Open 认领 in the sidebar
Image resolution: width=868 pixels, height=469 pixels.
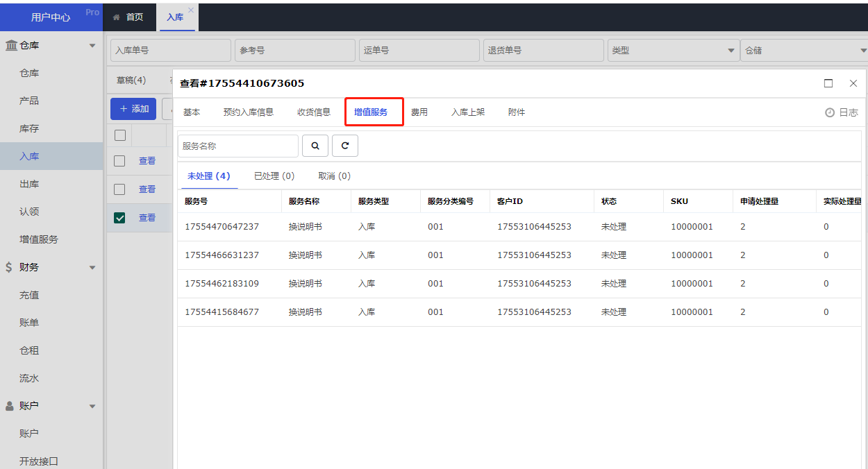29,212
